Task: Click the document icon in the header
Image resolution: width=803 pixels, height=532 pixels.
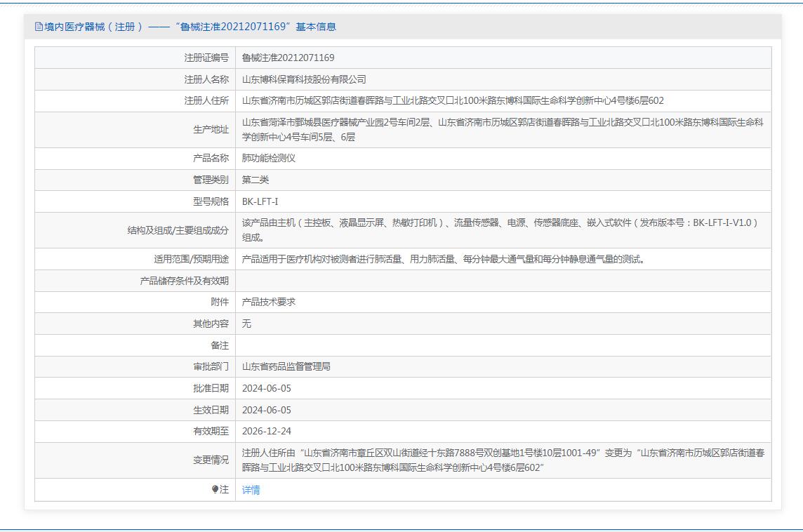Action: point(39,27)
